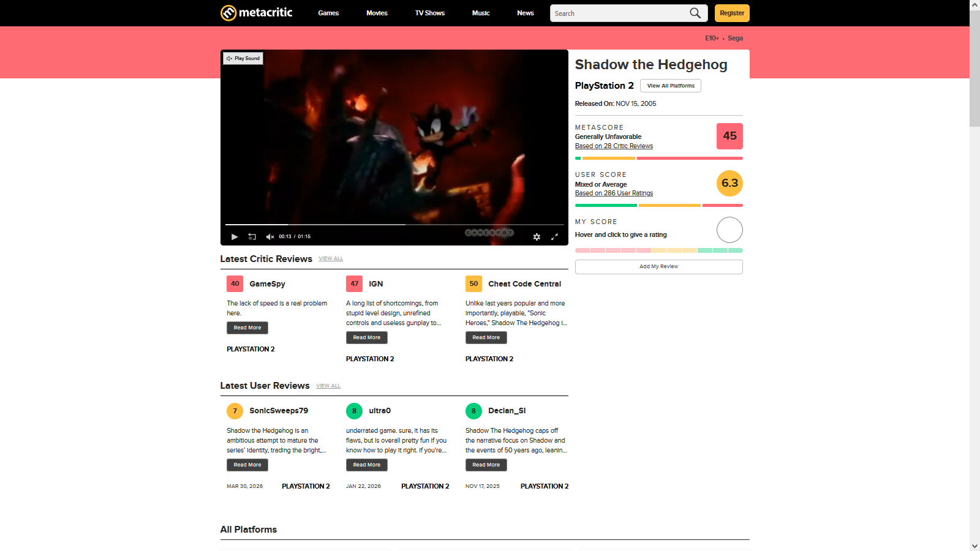This screenshot has width=980, height=551.
Task: Click the Shadow the Hedgehog title
Action: pyautogui.click(x=651, y=65)
